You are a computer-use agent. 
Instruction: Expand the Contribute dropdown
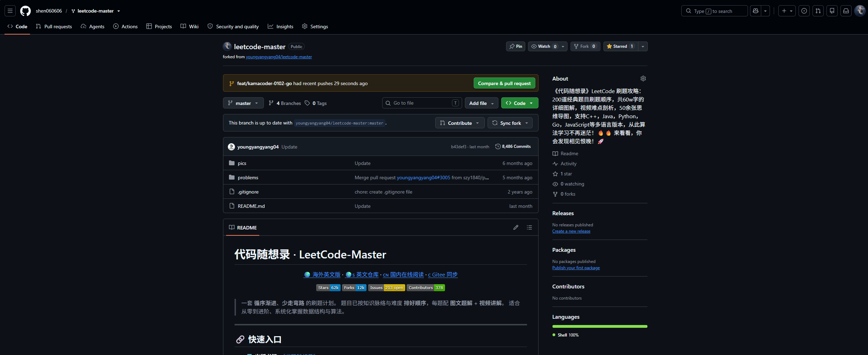click(x=460, y=123)
